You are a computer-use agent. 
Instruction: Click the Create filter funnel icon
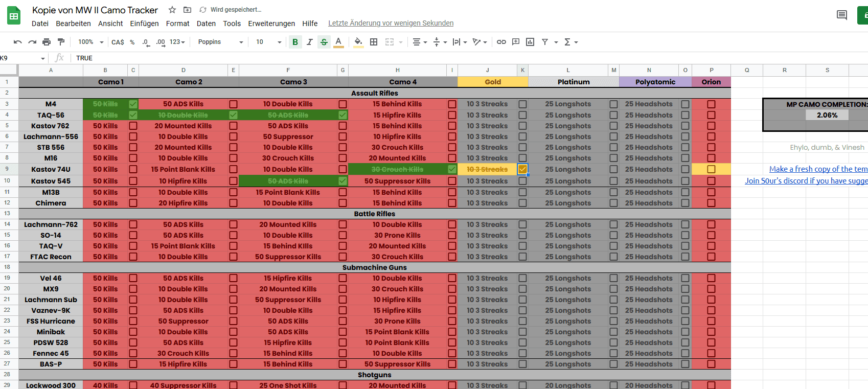pos(545,42)
